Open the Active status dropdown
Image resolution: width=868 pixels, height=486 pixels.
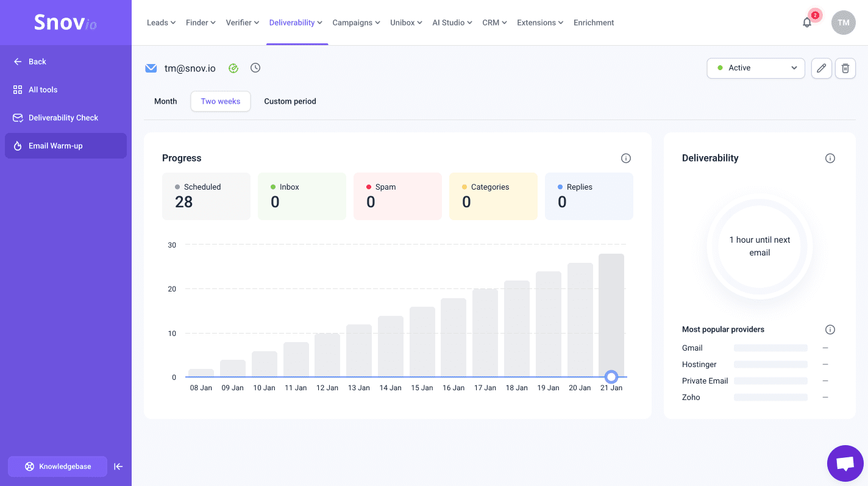(x=755, y=68)
